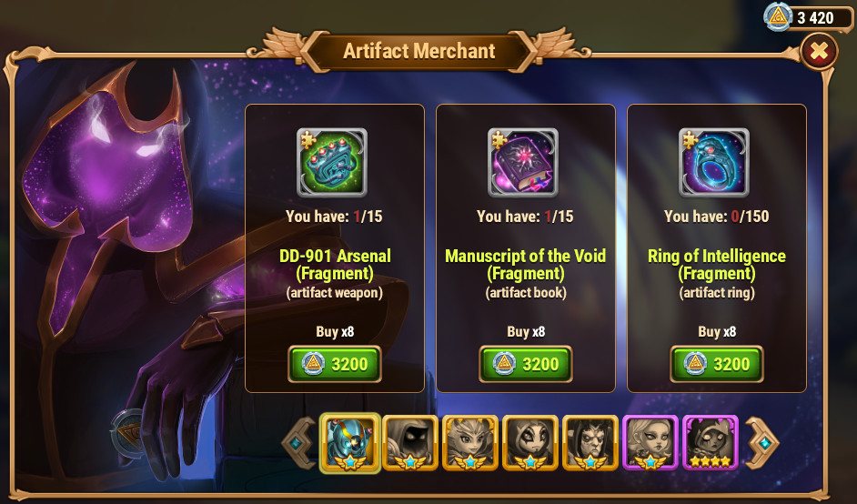Image resolution: width=857 pixels, height=504 pixels.
Task: Click the artifact coin balance icon
Action: [x=778, y=17]
